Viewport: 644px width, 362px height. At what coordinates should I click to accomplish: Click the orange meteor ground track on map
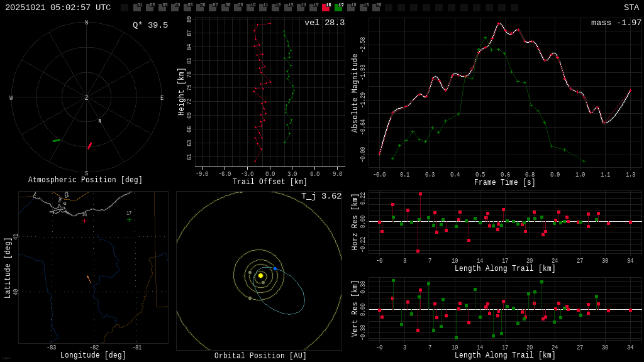pyautogui.click(x=89, y=279)
